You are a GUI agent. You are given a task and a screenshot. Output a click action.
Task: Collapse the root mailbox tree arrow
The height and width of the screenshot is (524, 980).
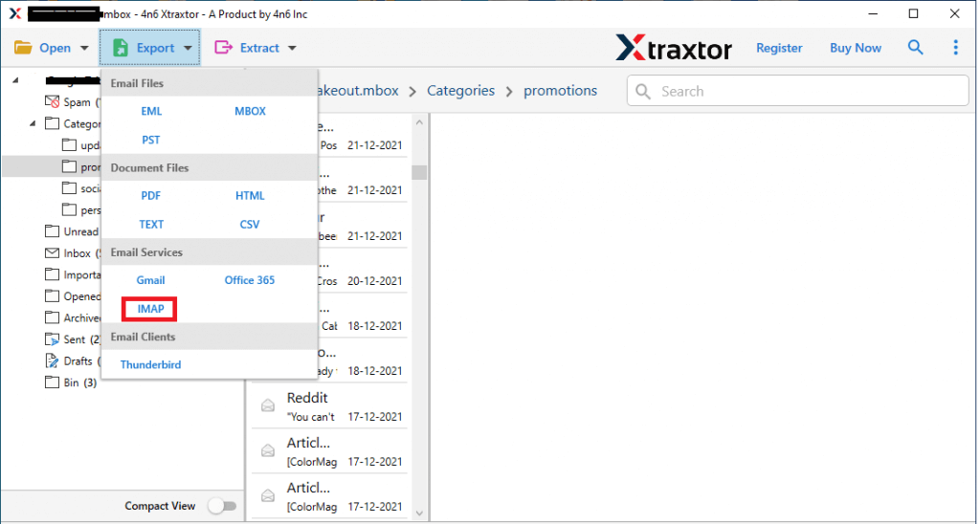pyautogui.click(x=15, y=80)
